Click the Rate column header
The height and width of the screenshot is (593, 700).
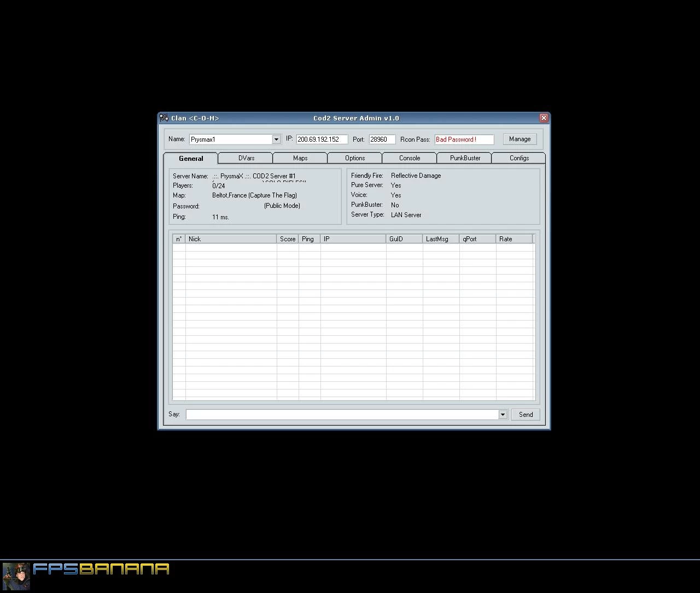coord(514,239)
